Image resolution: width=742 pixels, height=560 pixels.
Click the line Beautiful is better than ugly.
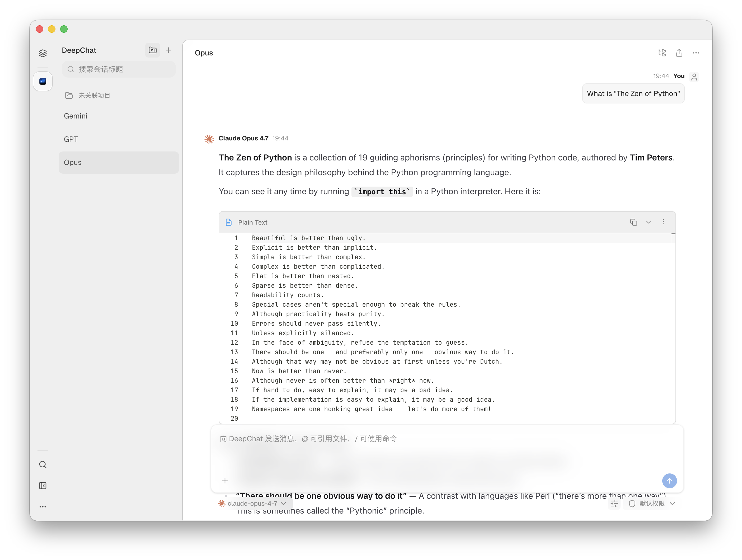[309, 238]
